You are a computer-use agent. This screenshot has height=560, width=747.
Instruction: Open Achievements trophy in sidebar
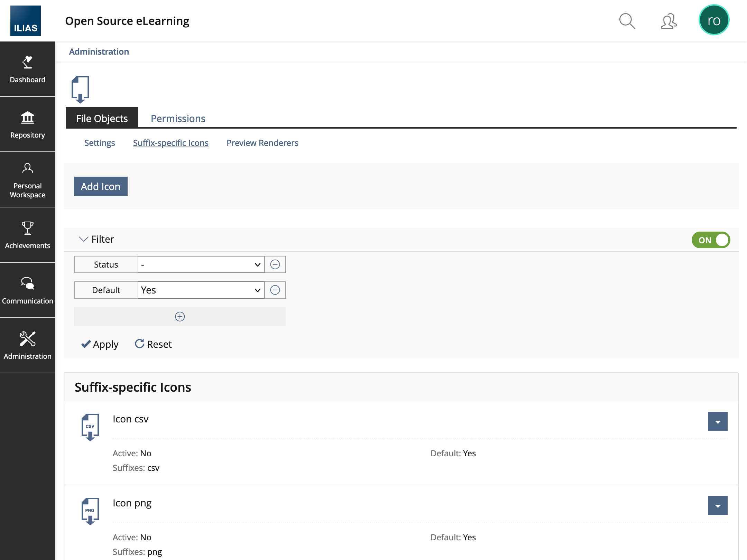(27, 235)
